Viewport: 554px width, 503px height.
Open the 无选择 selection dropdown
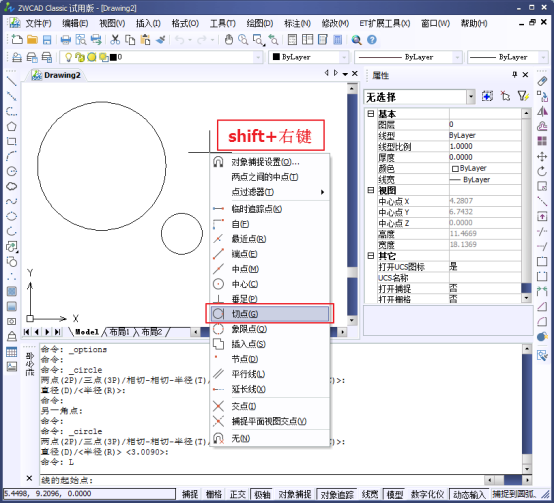point(420,97)
